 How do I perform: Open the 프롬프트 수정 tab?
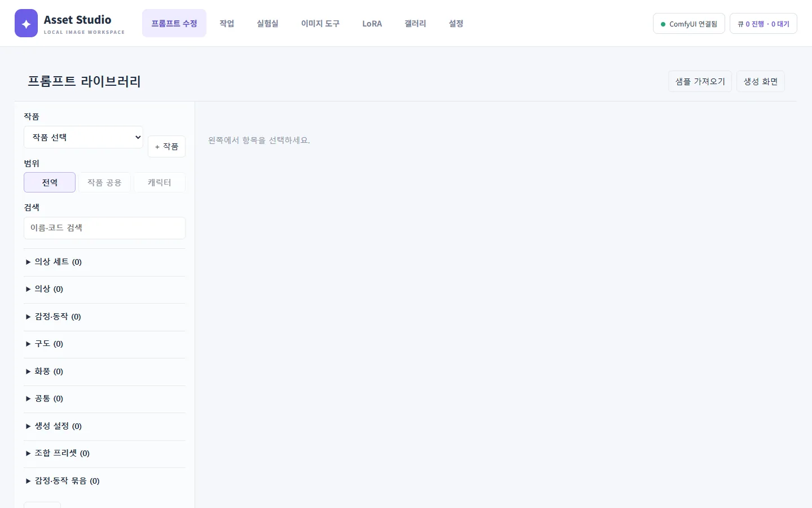[174, 23]
